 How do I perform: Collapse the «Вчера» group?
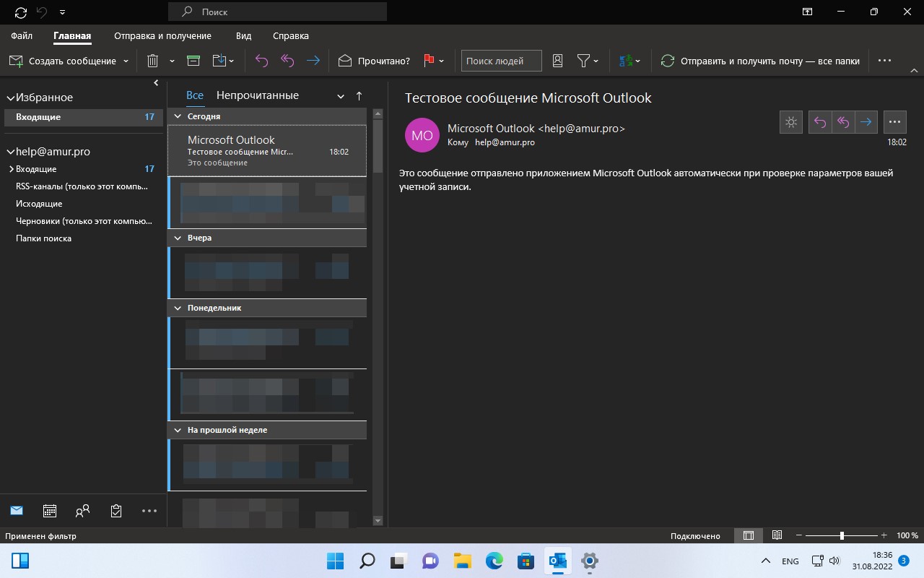[178, 238]
